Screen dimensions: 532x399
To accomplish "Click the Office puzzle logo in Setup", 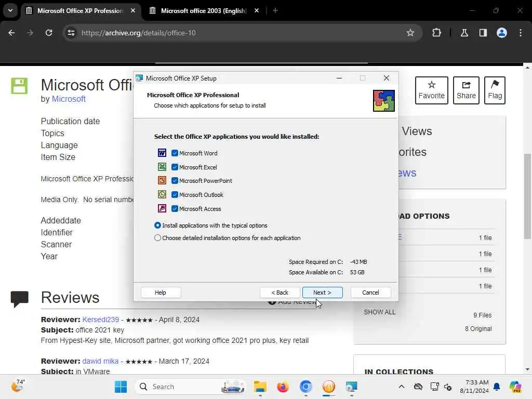I will click(384, 101).
